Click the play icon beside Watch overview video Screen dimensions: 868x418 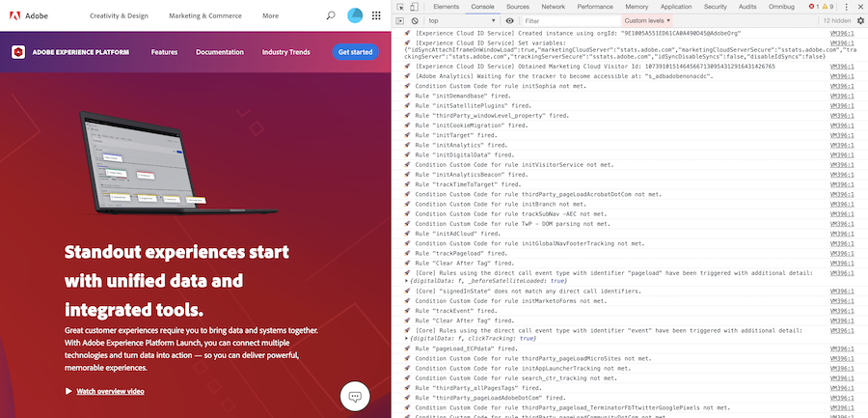[x=68, y=391]
